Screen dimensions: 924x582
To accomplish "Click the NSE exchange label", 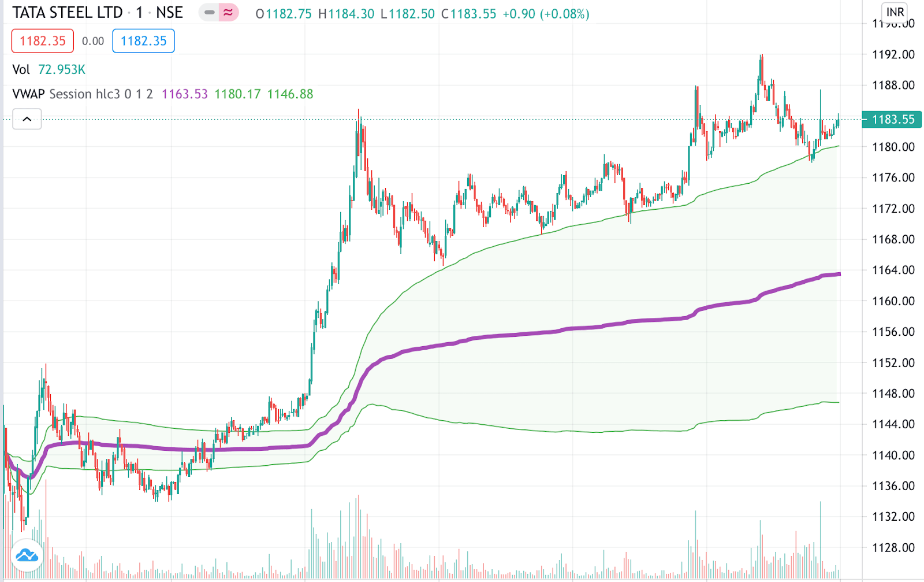I will (169, 13).
